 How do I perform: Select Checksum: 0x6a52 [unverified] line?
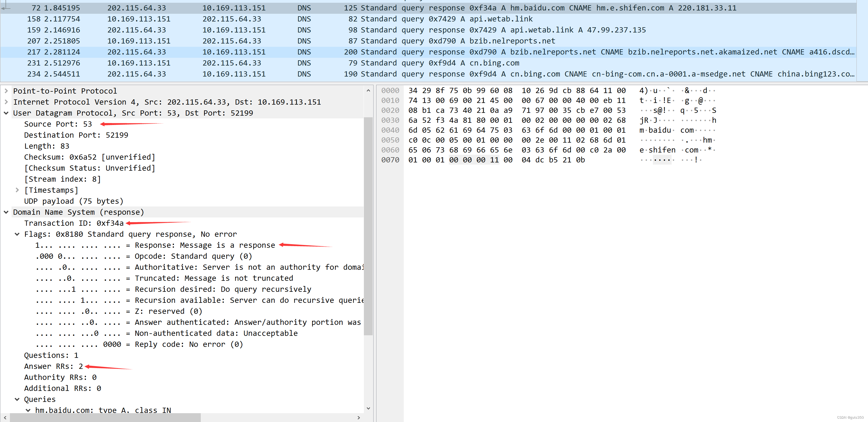(90, 157)
